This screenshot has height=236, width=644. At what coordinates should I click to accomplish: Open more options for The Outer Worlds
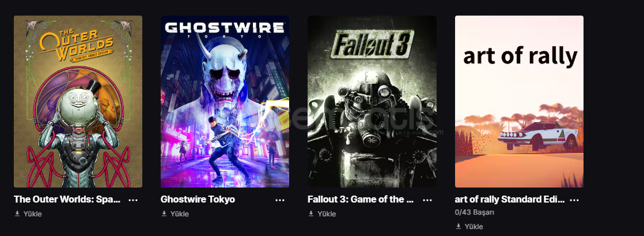[133, 200]
